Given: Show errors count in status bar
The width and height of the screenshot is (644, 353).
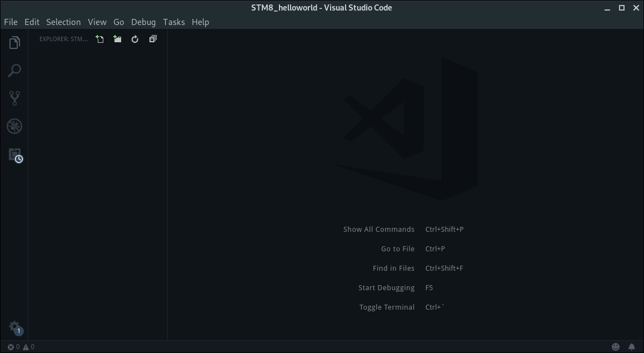Looking at the screenshot, I should [x=13, y=347].
